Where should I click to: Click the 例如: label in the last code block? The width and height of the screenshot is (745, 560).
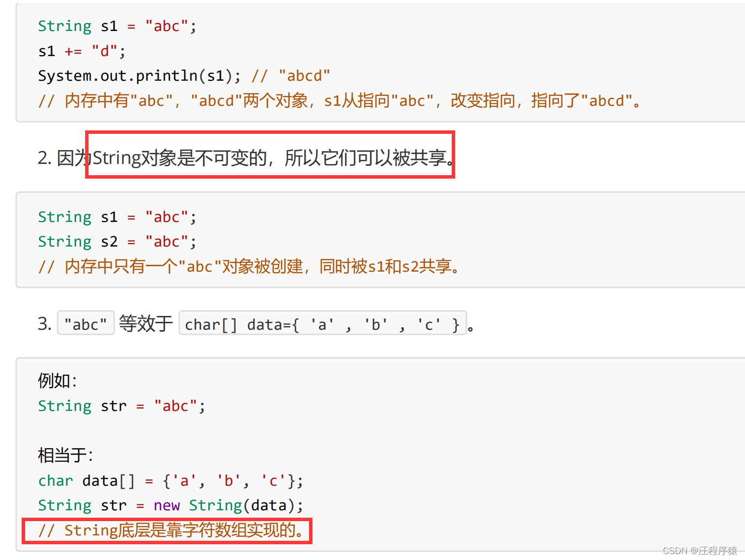(58, 381)
